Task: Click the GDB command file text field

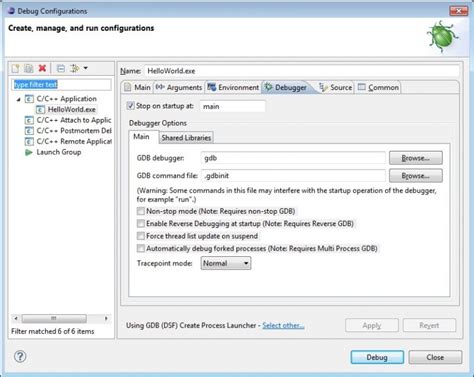Action: tap(293, 176)
